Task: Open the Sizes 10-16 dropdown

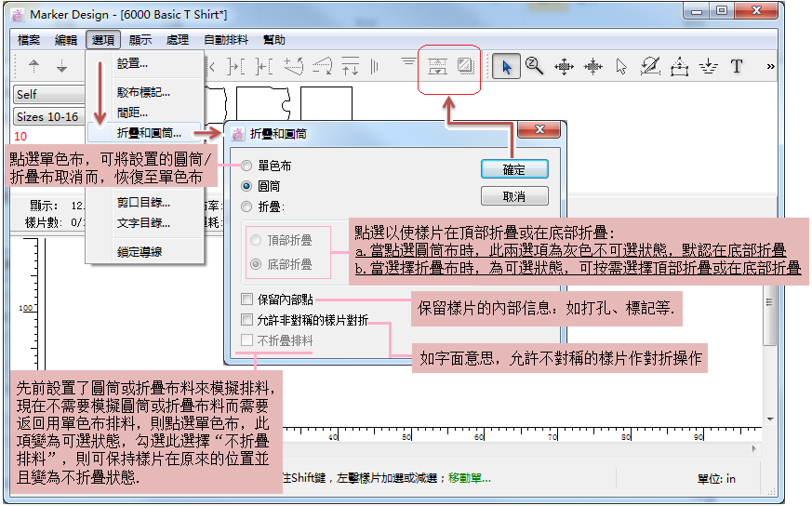Action: point(47,116)
